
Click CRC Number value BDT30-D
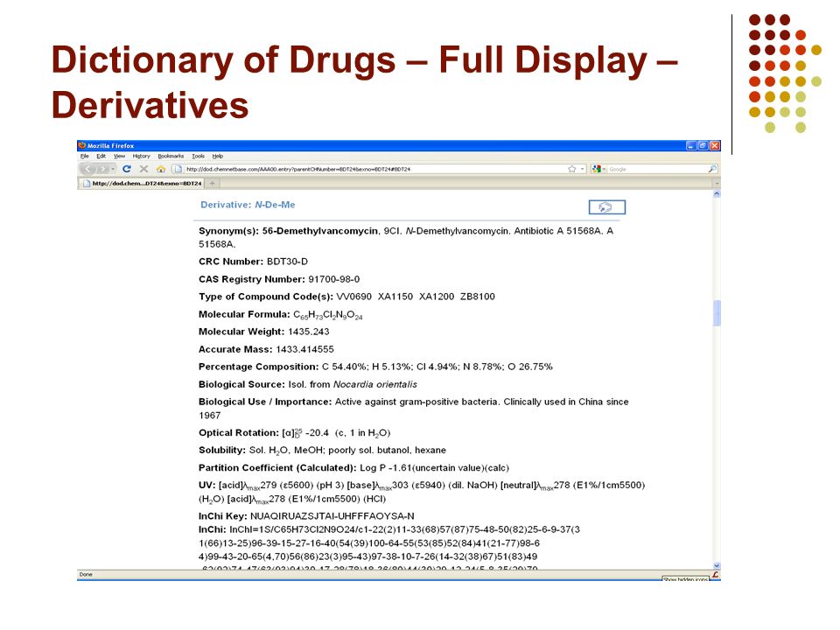pyautogui.click(x=287, y=262)
